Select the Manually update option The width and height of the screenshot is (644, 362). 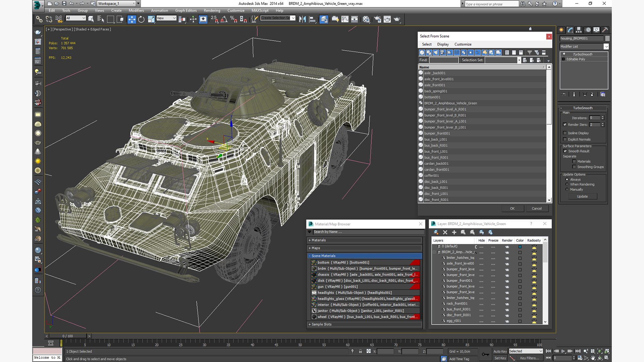pyautogui.click(x=567, y=189)
